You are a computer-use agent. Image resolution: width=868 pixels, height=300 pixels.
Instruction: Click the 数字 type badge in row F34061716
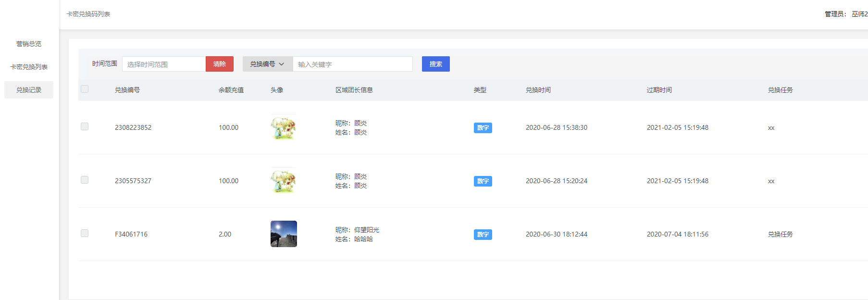[483, 235]
